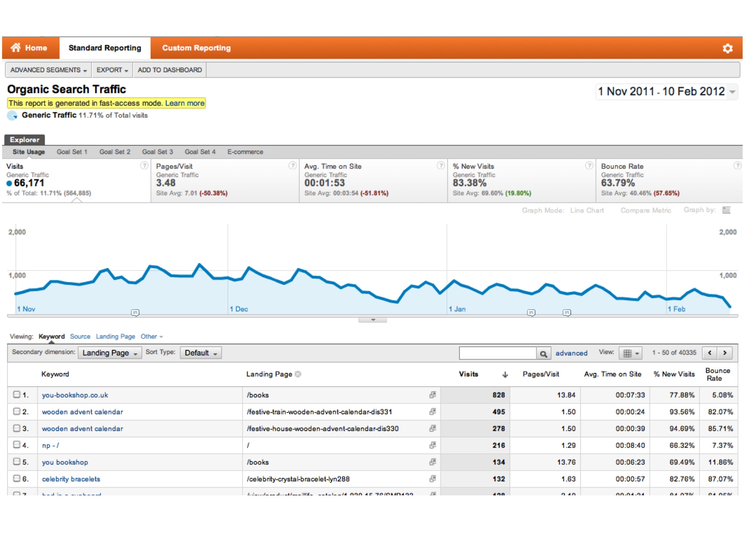Open annotation marker near mid November
Image resolution: width=747 pixels, height=560 pixels.
(x=135, y=313)
